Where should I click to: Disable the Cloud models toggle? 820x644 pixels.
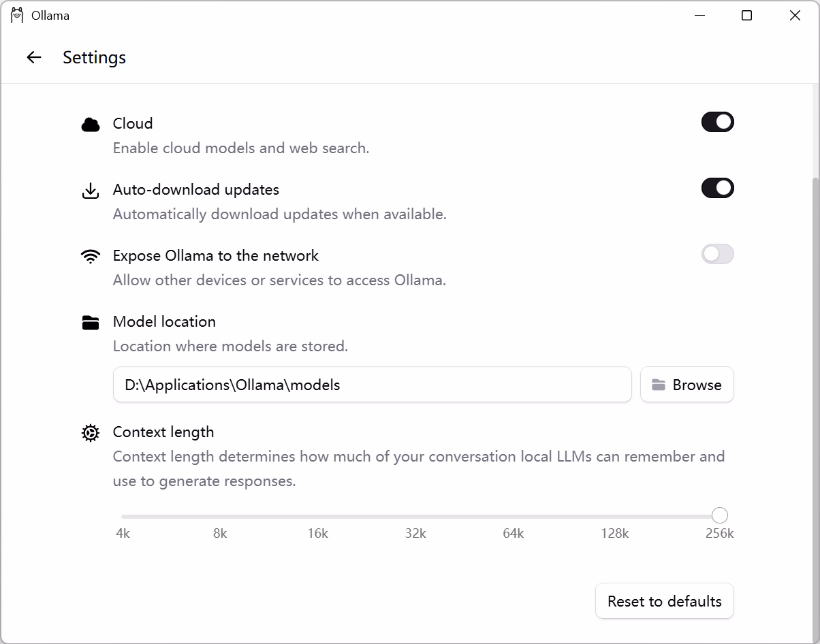(717, 122)
